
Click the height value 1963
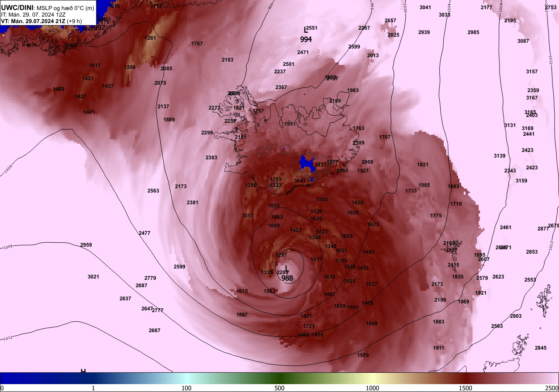pos(353,90)
